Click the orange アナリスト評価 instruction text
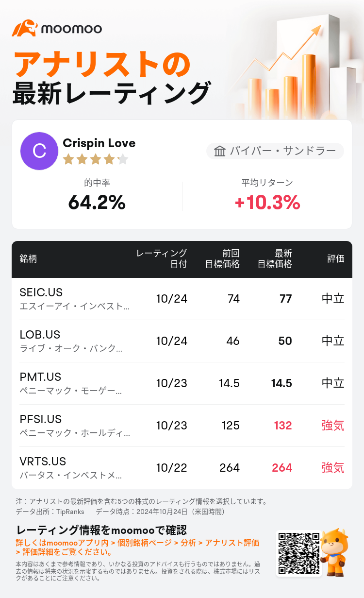Image resolution: width=364 pixels, height=598 pixels. [x=232, y=543]
